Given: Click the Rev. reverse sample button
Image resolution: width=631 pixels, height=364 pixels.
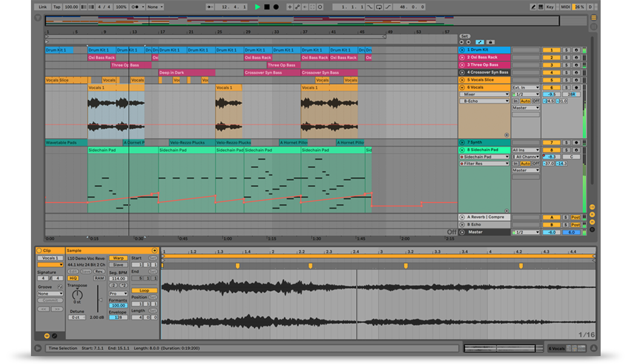Looking at the screenshot, I should tap(99, 271).
